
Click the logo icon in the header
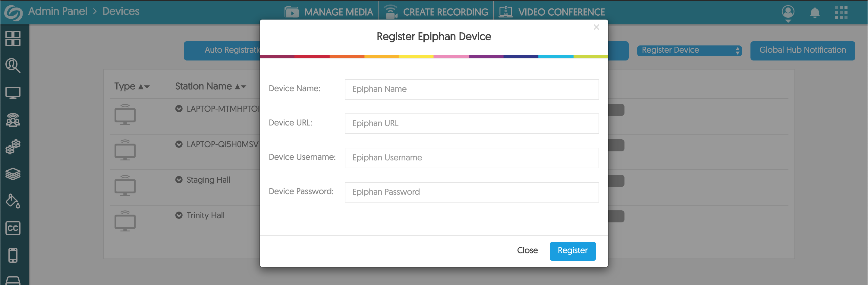pos(14,13)
